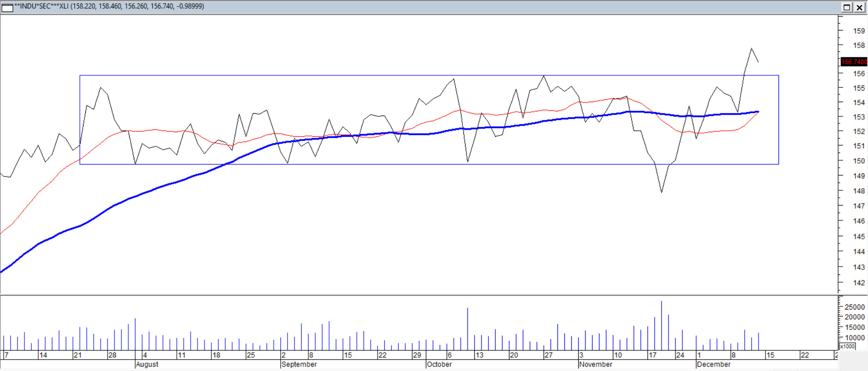The width and height of the screenshot is (868, 371).
Task: Click the 142 price scale label
Action: [x=859, y=283]
